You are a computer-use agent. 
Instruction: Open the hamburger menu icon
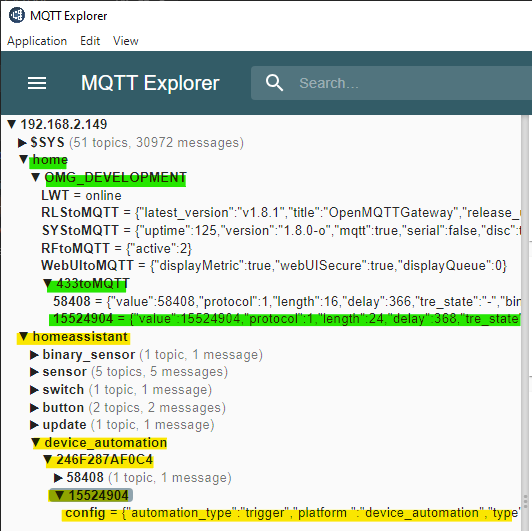[x=37, y=83]
